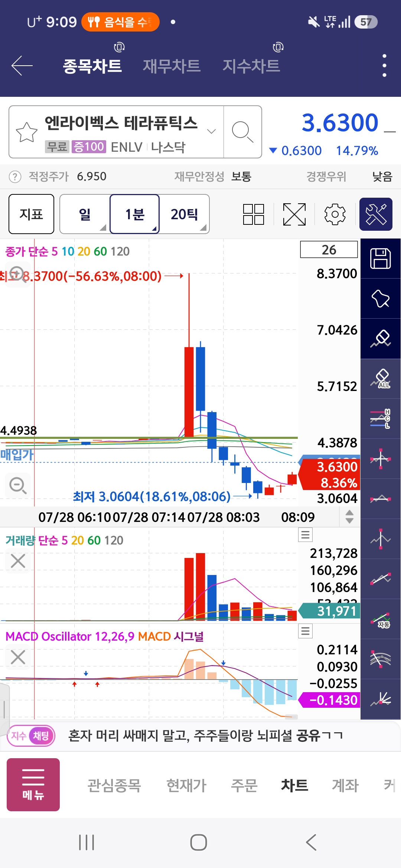The image size is (401, 868).
Task: Select the fan lines drawing tool
Action: pos(381,699)
